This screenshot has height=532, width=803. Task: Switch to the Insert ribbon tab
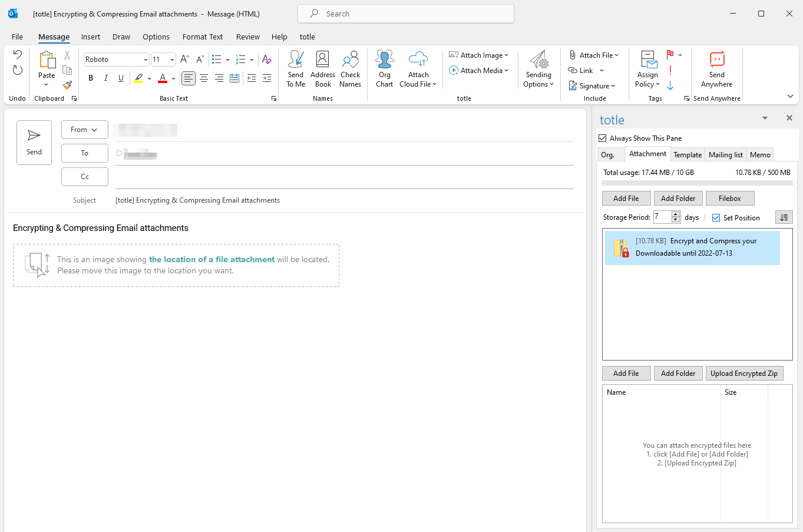(x=91, y=37)
